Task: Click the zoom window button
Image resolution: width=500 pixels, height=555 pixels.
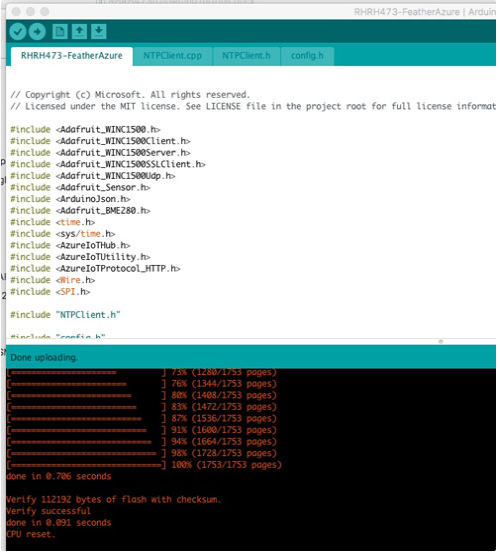Action: pos(45,12)
